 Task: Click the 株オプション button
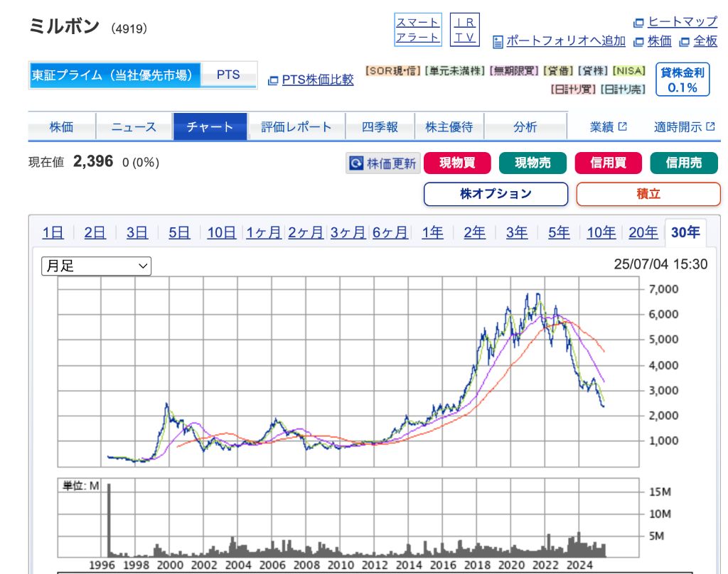click(496, 194)
